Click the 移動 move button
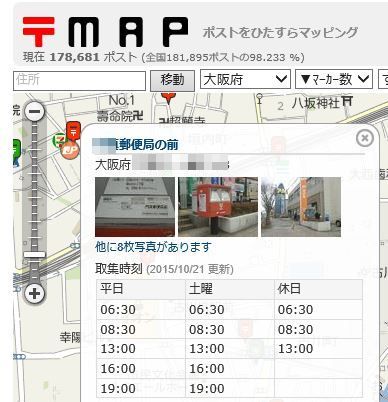 [172, 80]
